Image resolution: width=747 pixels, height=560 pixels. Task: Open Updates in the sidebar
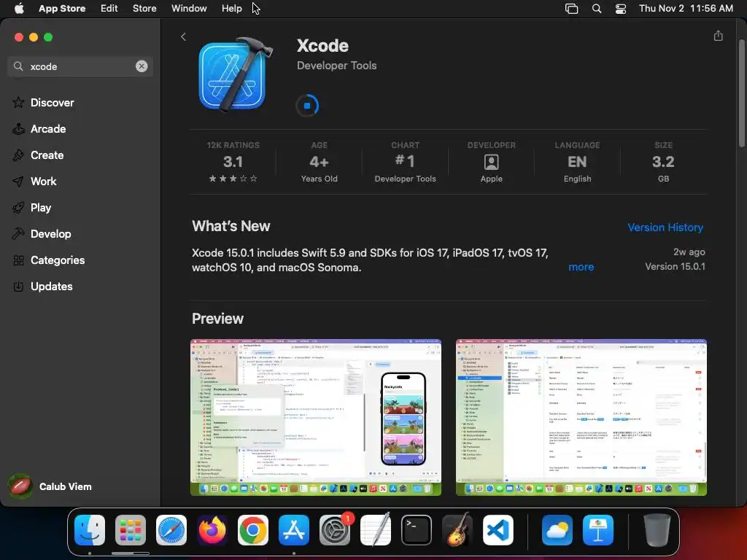pos(52,286)
